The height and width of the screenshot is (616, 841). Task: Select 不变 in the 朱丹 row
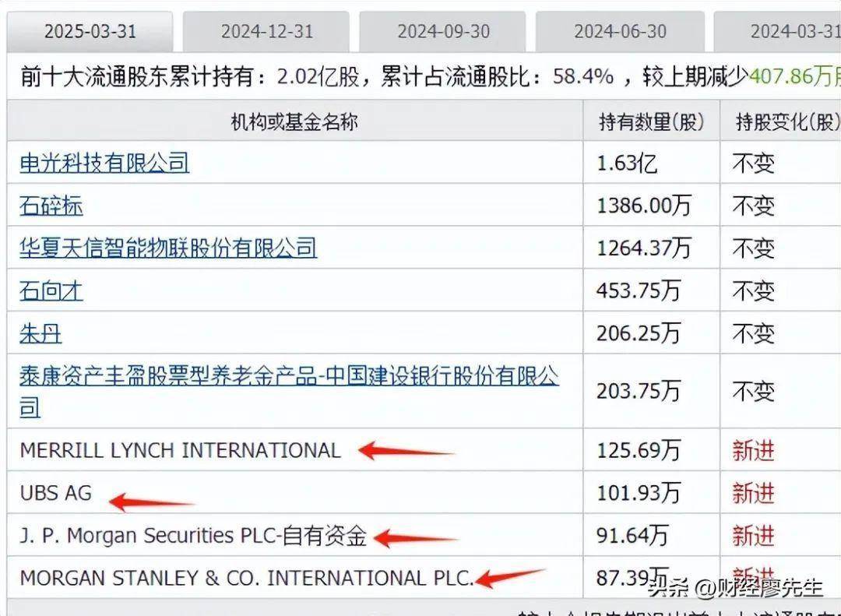click(x=754, y=334)
